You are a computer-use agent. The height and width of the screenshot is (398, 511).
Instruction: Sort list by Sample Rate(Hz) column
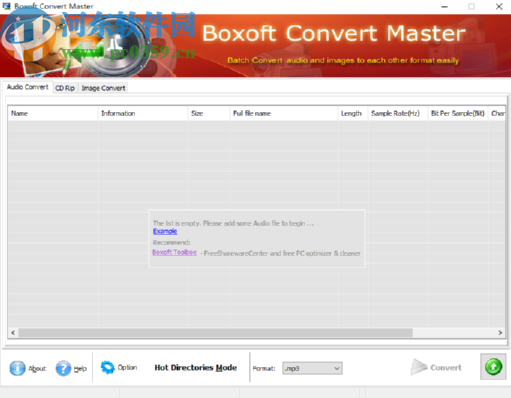[x=398, y=113]
